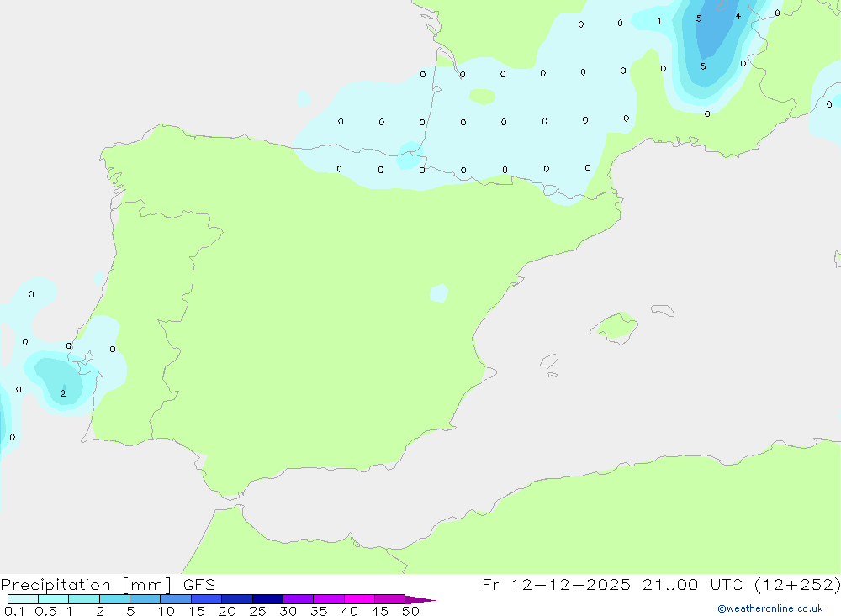Click Mallorca island on the map

click(615, 327)
